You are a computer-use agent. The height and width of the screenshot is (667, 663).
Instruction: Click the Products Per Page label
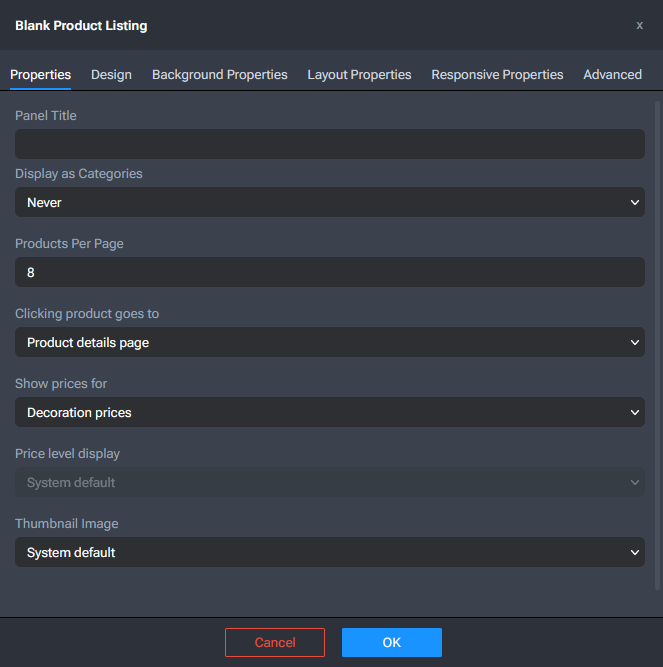[69, 244]
